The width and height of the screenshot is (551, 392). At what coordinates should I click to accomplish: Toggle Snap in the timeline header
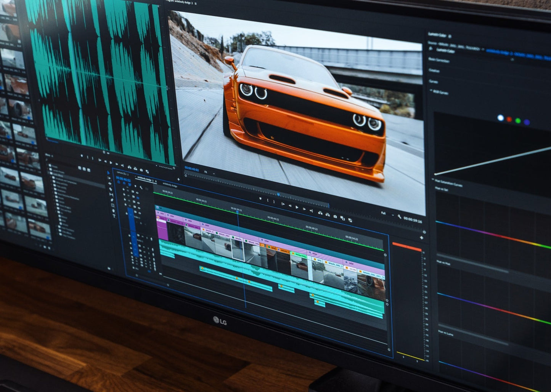pos(124,183)
